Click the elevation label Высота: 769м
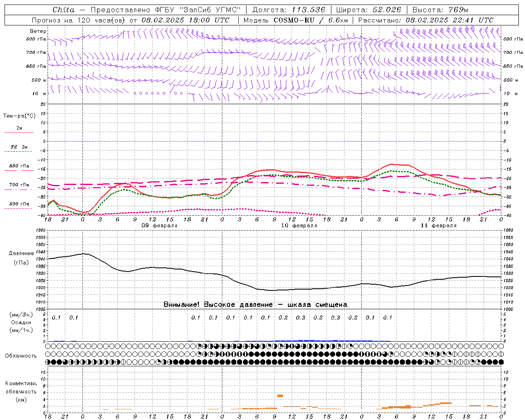Screen dimensions: 525x420 click(440, 9)
